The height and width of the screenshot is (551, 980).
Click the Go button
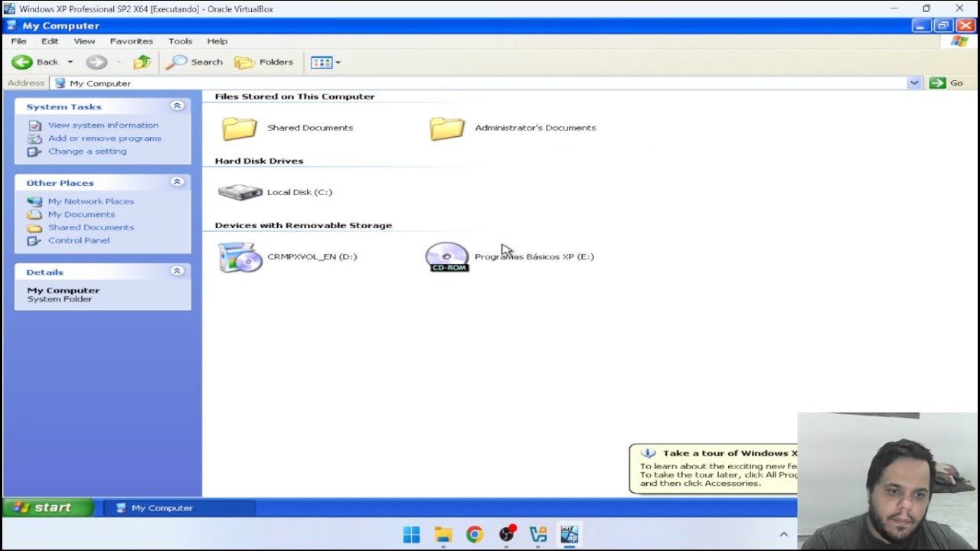pyautogui.click(x=946, y=83)
